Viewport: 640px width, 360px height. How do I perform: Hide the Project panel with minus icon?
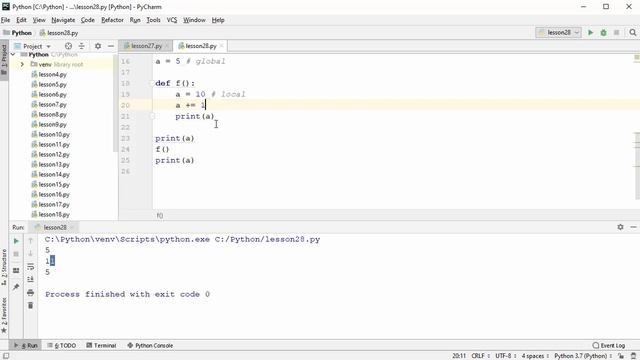pos(111,46)
